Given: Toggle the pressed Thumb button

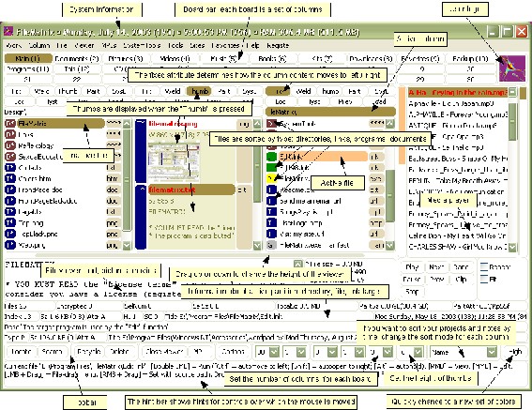Looking at the screenshot, I should tap(199, 91).
